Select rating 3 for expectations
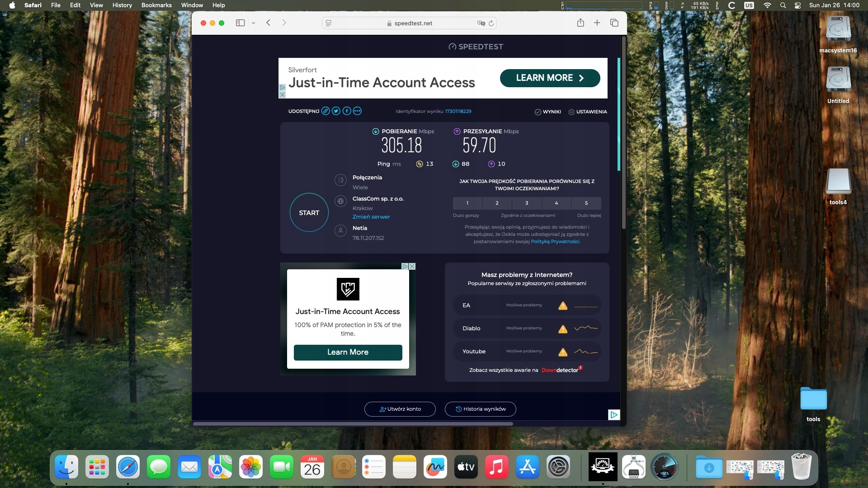Screen dimensions: 868x488 [x=527, y=203]
